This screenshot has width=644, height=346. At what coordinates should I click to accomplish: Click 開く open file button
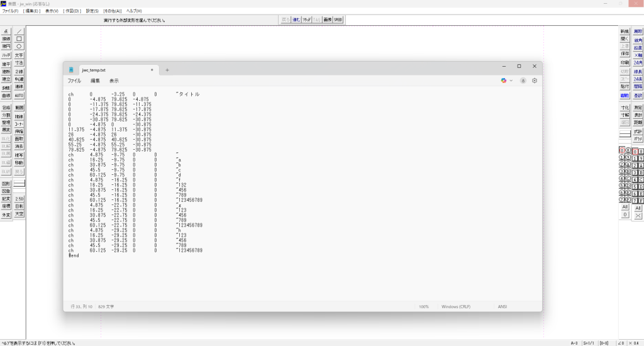(x=625, y=38)
